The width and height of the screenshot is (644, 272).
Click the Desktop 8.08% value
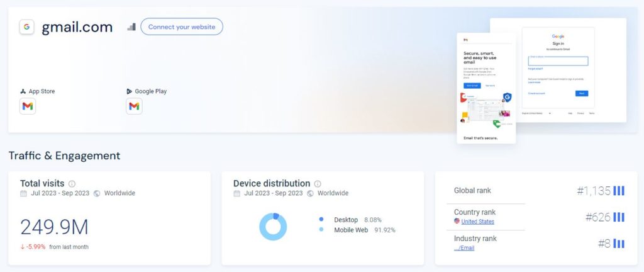373,220
